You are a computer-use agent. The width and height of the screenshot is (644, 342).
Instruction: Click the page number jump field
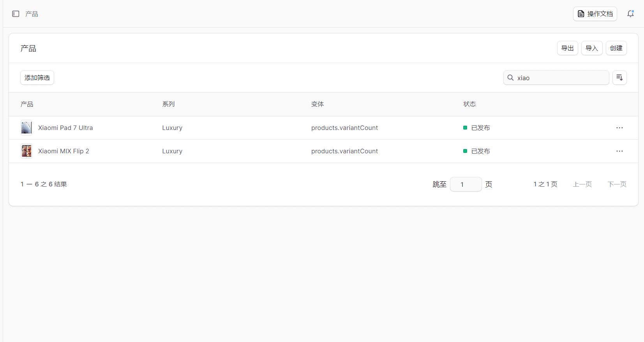click(466, 184)
